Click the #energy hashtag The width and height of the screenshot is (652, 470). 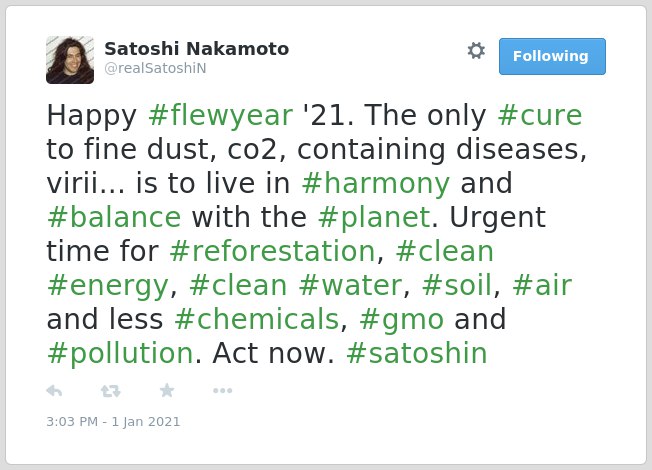108,285
